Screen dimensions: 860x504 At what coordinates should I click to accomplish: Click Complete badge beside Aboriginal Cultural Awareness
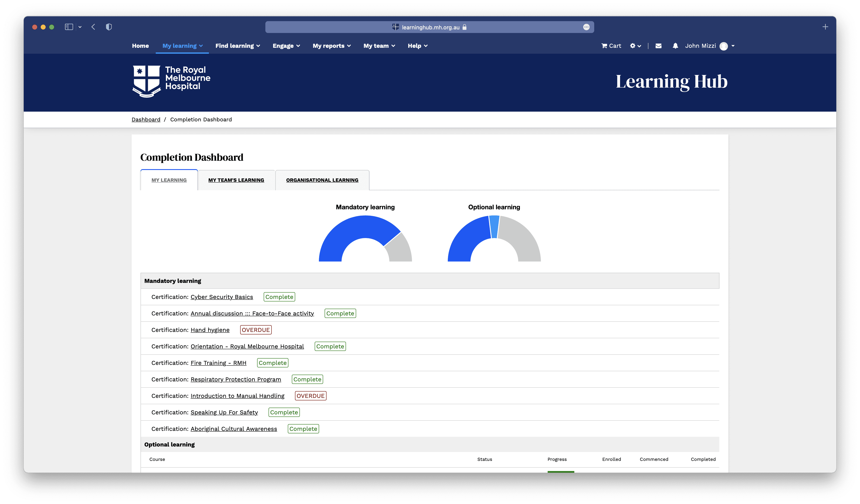303,429
